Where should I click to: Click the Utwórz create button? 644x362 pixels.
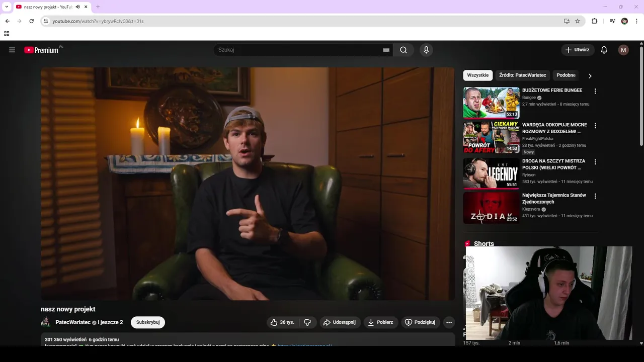coord(578,50)
